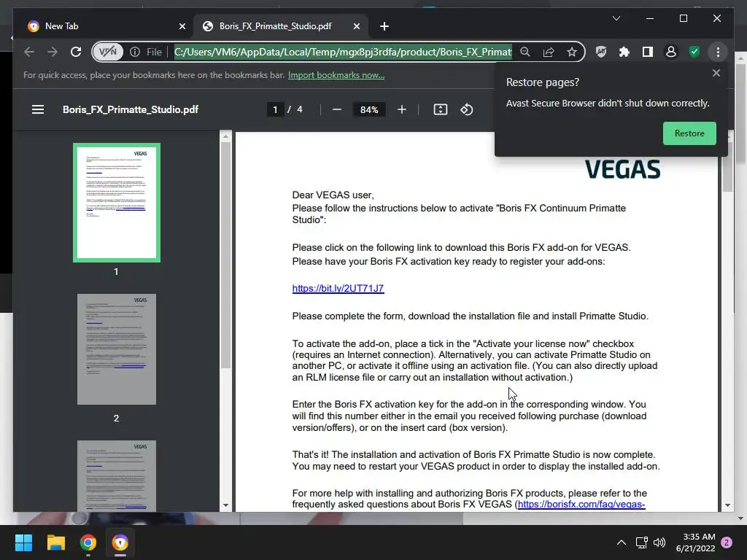The image size is (747, 560).
Task: Expand the tab search chevron
Action: (616, 18)
